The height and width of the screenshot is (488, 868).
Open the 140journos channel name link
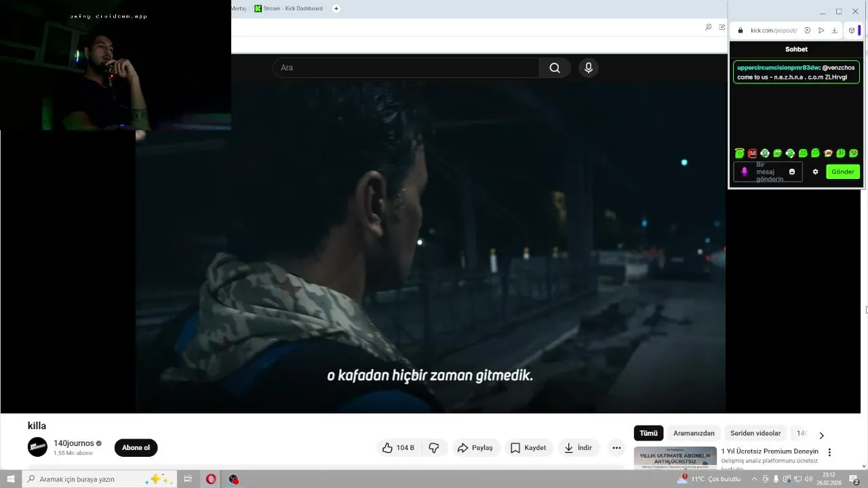74,443
